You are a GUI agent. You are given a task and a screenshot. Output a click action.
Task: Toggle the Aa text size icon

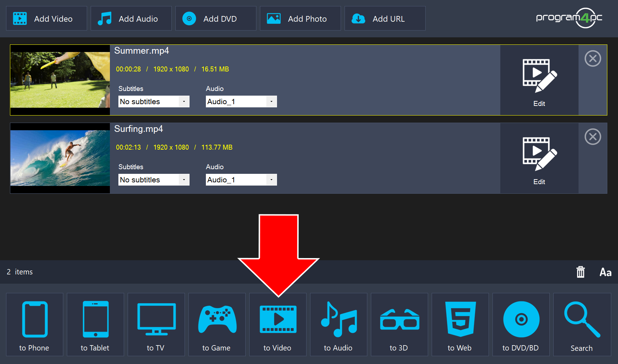[606, 272]
